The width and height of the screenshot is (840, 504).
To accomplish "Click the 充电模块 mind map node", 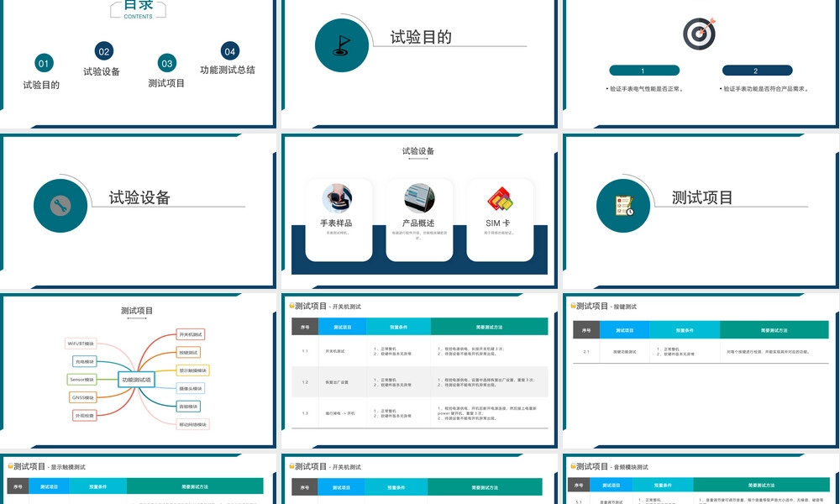I will (x=85, y=361).
